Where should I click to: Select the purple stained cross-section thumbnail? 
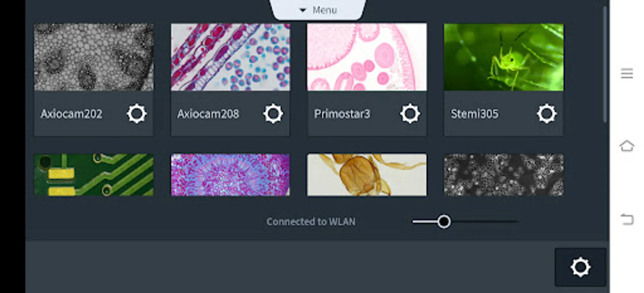pyautogui.click(x=231, y=175)
